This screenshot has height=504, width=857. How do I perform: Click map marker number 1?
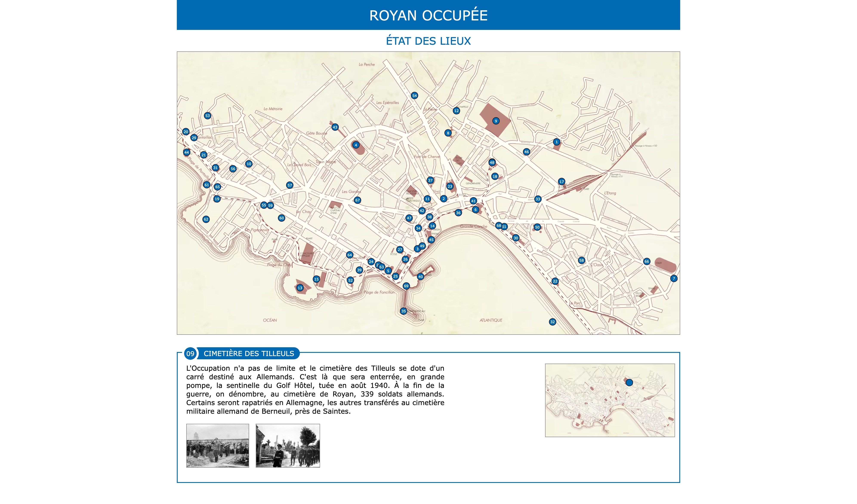click(x=556, y=142)
